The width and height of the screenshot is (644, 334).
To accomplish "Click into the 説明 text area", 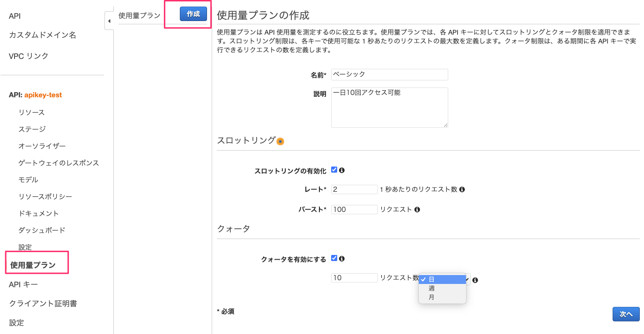I will 389,107.
